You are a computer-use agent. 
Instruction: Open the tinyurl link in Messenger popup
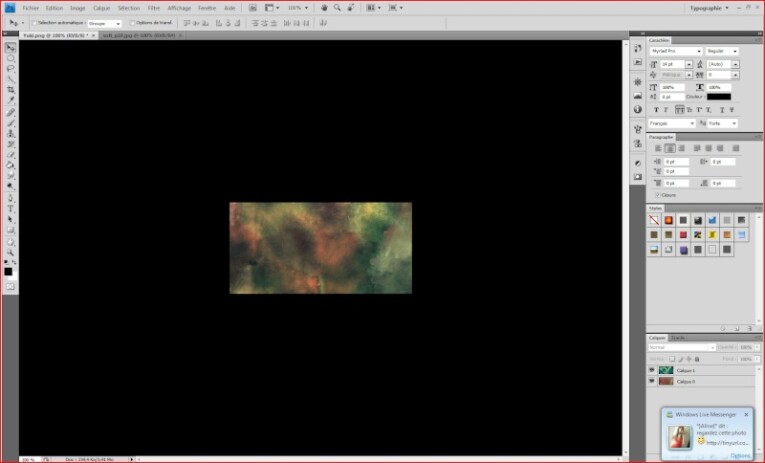[727, 443]
